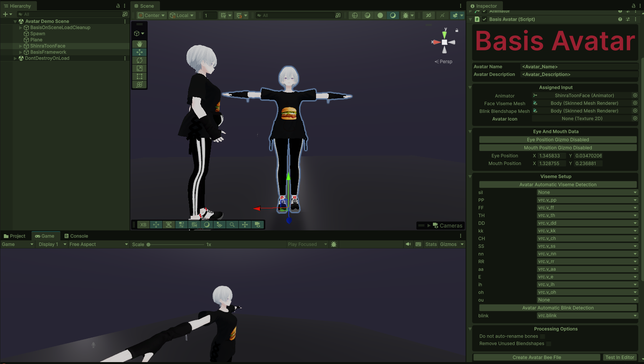Click Avatar Automatic Blink Detection button

pyautogui.click(x=558, y=308)
